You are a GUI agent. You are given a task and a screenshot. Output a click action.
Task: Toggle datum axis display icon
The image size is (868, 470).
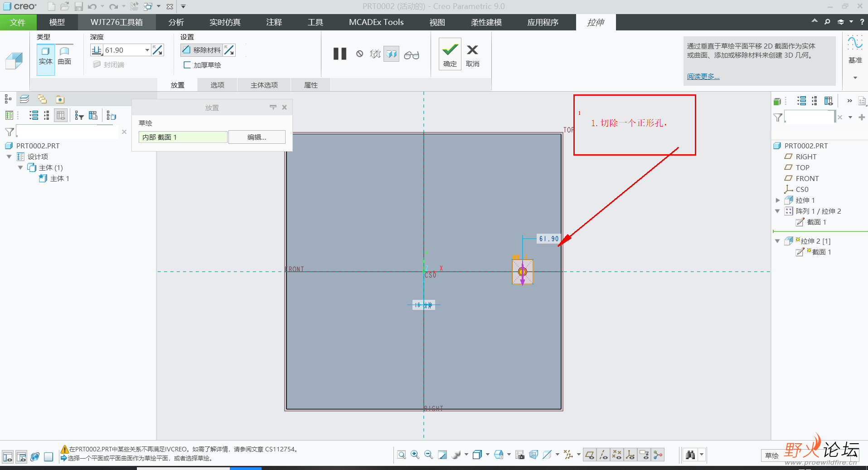pyautogui.click(x=603, y=455)
